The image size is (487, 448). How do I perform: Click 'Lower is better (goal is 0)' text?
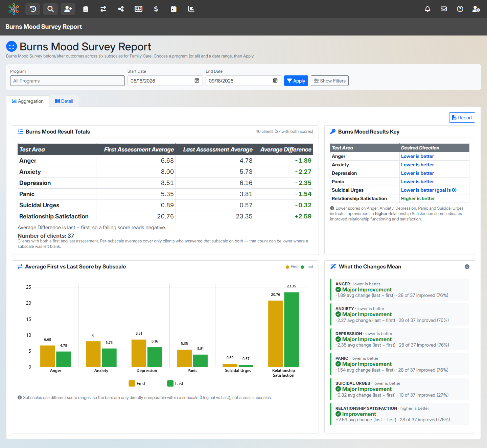pos(429,190)
